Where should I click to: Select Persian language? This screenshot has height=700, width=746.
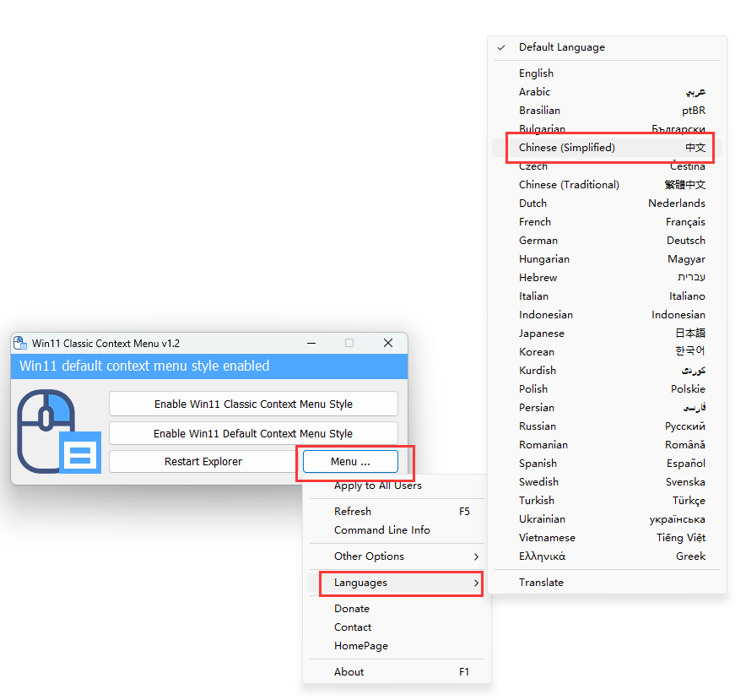[607, 408]
